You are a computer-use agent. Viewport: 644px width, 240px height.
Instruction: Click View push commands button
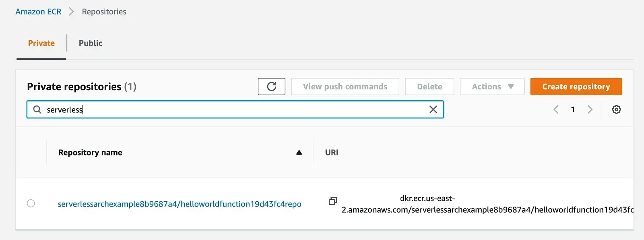click(345, 87)
